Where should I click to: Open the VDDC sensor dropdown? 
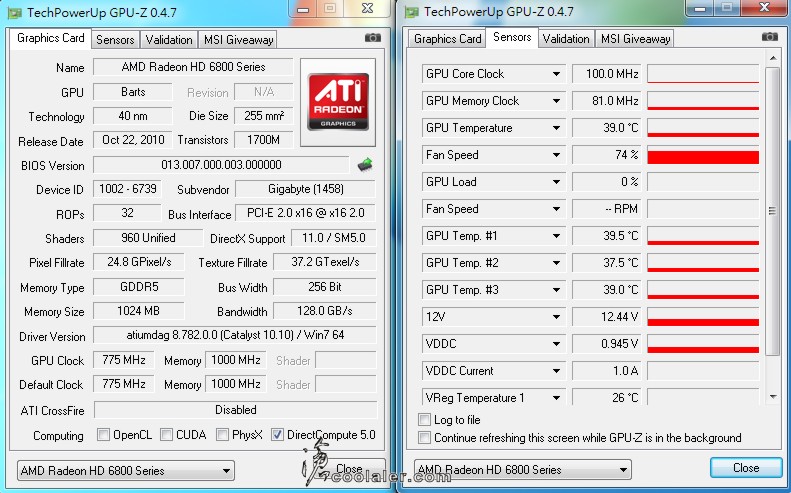point(556,344)
